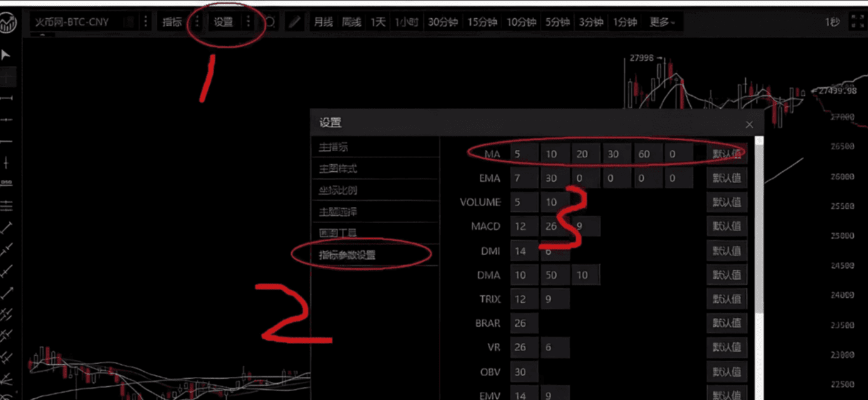Click the chart logo icon at top-left

pos(9,23)
